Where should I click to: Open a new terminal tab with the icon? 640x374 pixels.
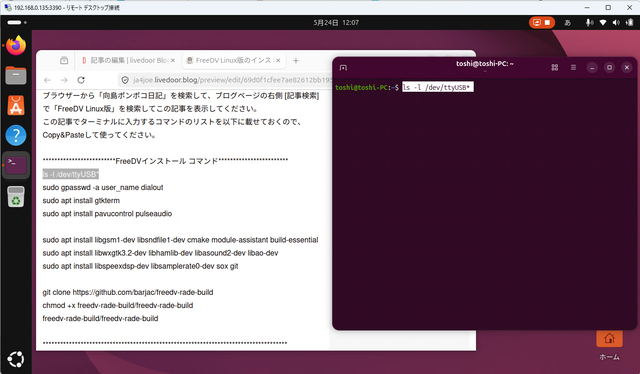point(343,67)
